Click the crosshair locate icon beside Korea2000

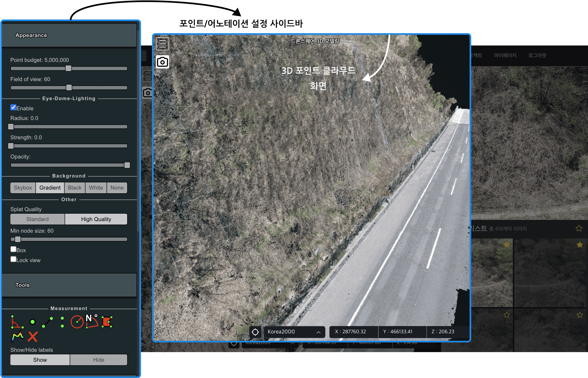coord(255,332)
